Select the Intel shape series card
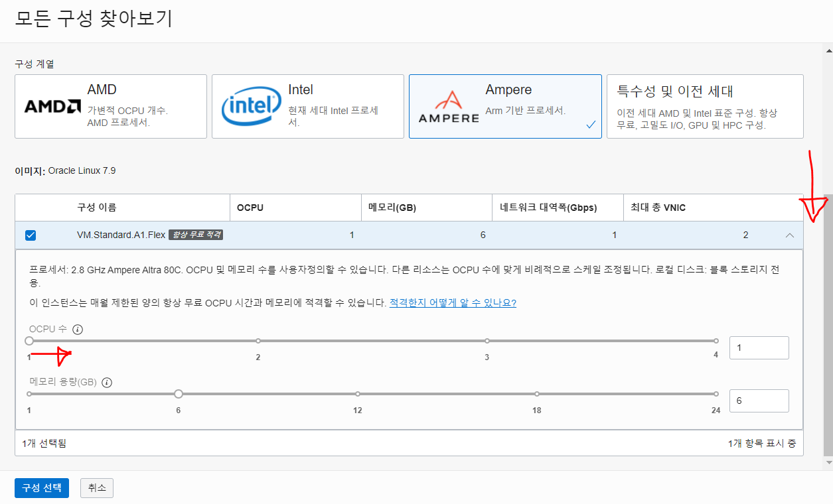Screen dimensions: 833x504 click(308, 106)
